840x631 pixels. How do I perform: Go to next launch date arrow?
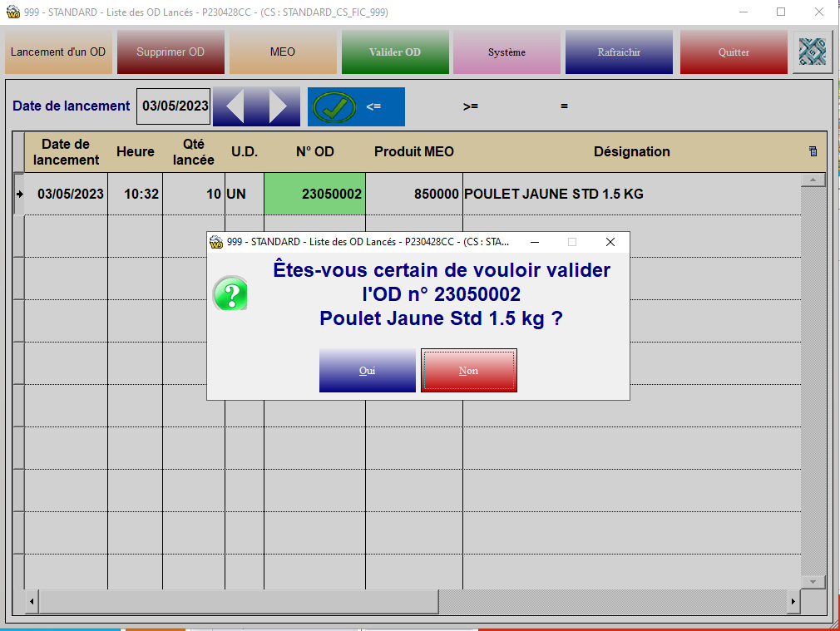point(279,106)
